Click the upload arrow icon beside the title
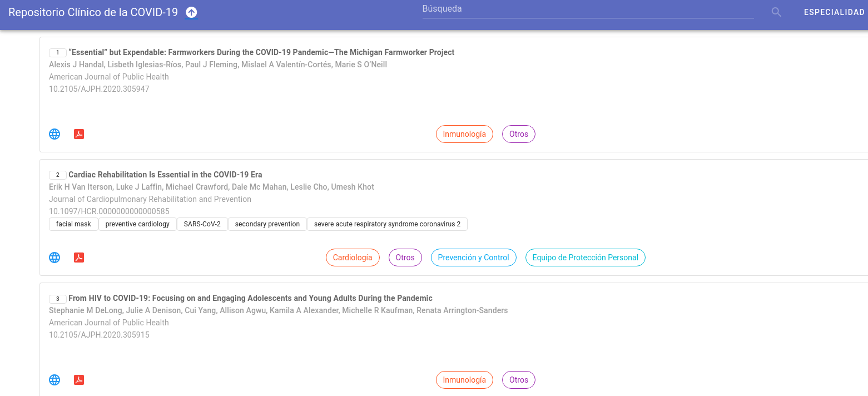 191,12
